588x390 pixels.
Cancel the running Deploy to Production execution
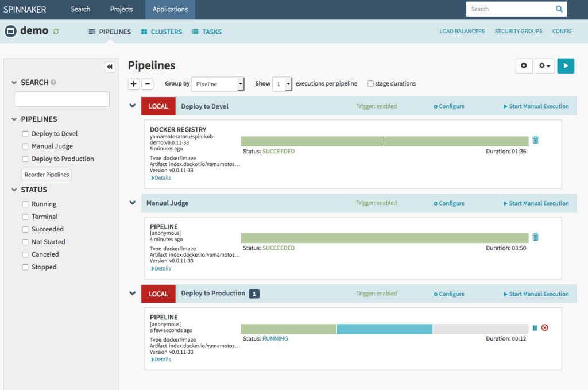click(x=545, y=328)
